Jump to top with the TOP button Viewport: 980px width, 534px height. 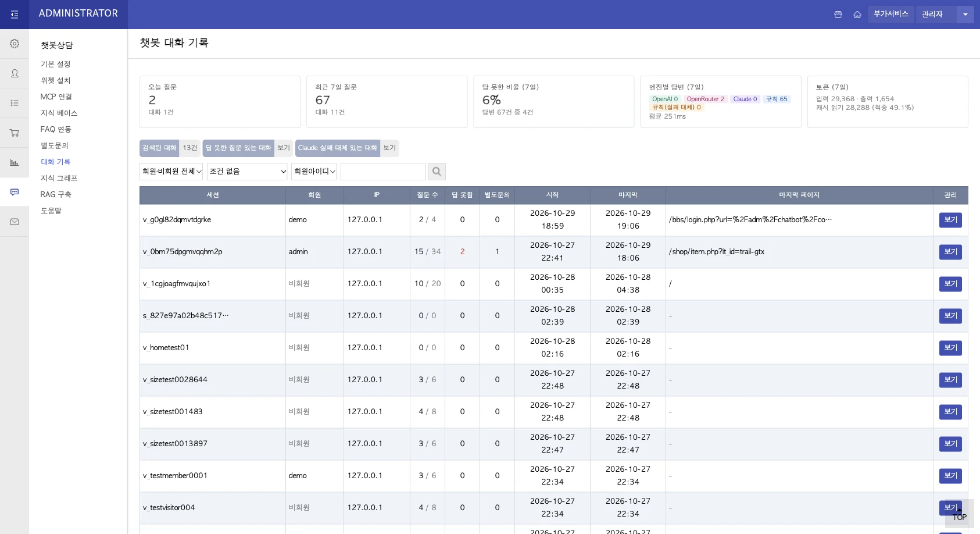[x=960, y=514]
